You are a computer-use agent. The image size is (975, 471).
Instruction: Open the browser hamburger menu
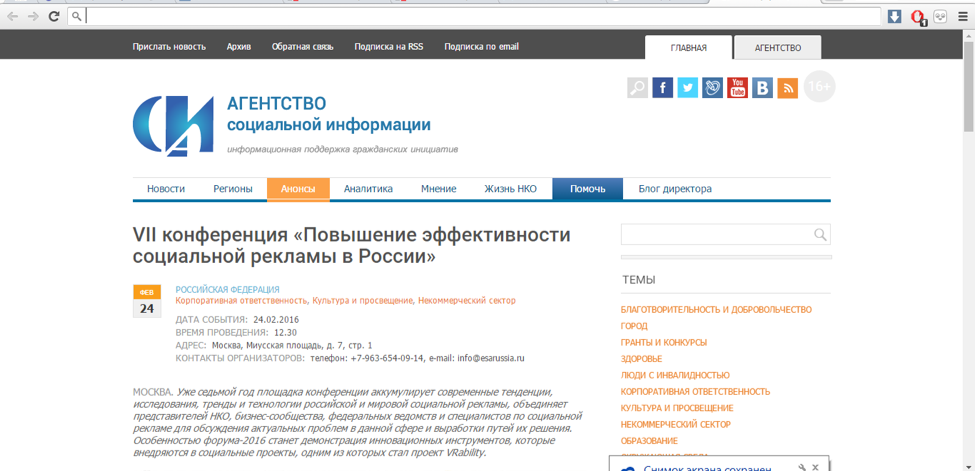(x=963, y=17)
